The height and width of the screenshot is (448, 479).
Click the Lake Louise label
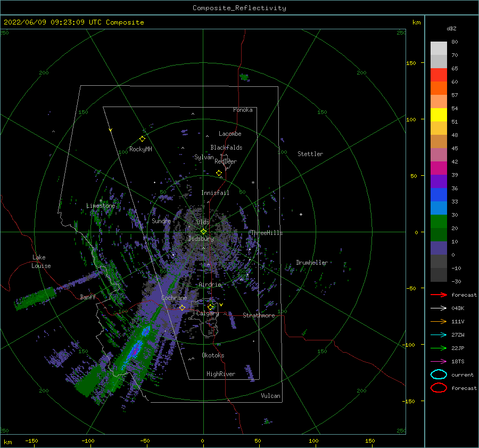click(41, 262)
